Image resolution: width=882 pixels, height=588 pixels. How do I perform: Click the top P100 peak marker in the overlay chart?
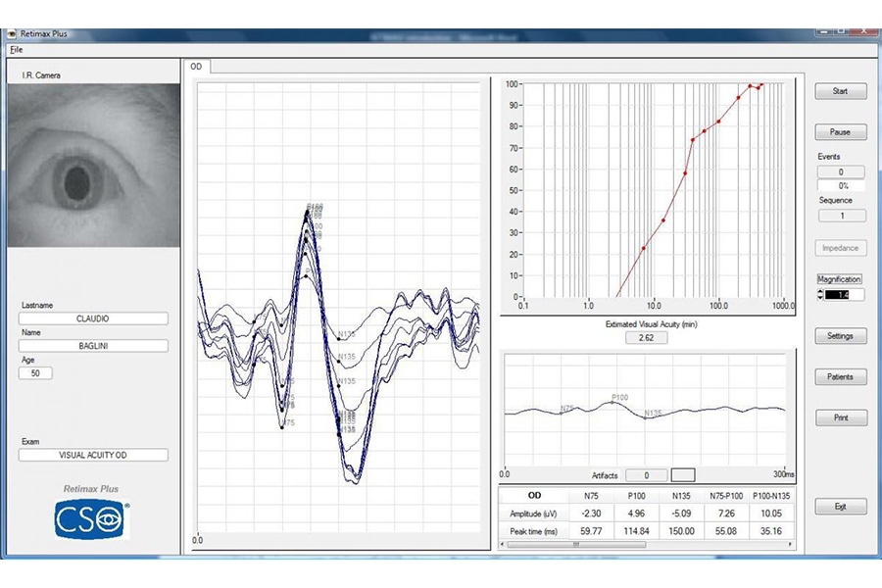(308, 212)
